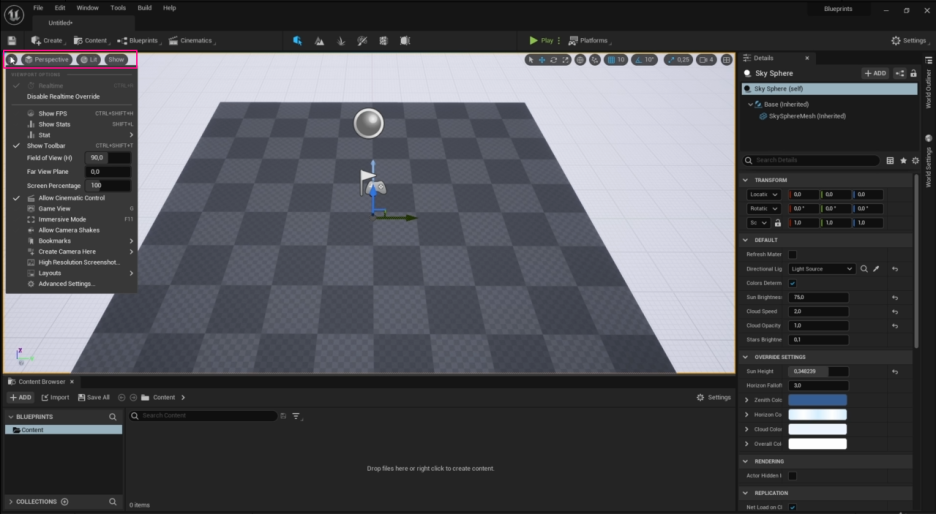936x514 pixels.
Task: Click the Play button
Action: pos(541,41)
